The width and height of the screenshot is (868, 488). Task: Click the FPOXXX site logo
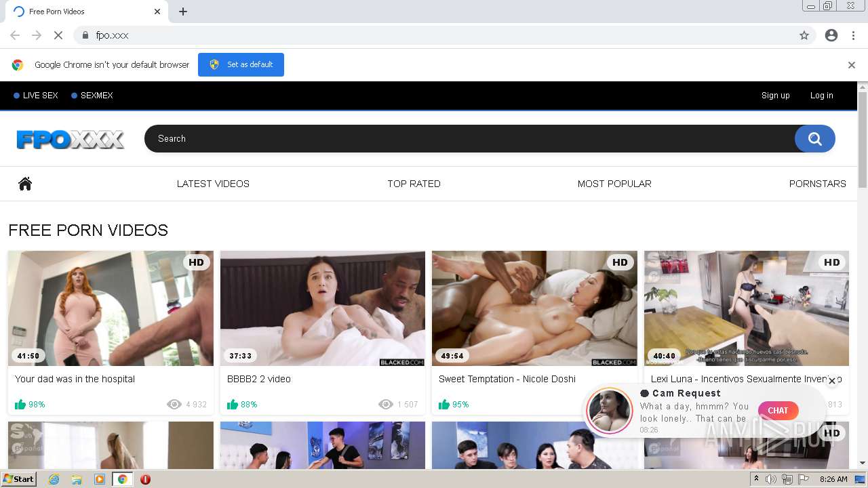pyautogui.click(x=70, y=139)
